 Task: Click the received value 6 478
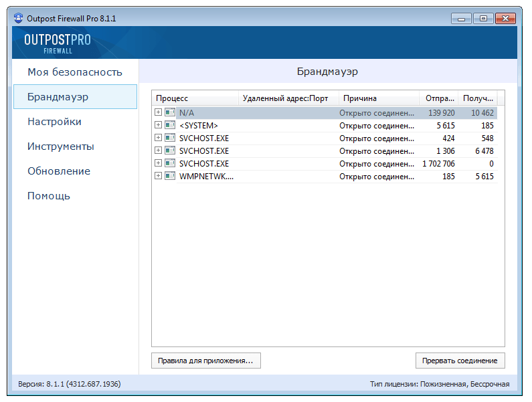[484, 151]
